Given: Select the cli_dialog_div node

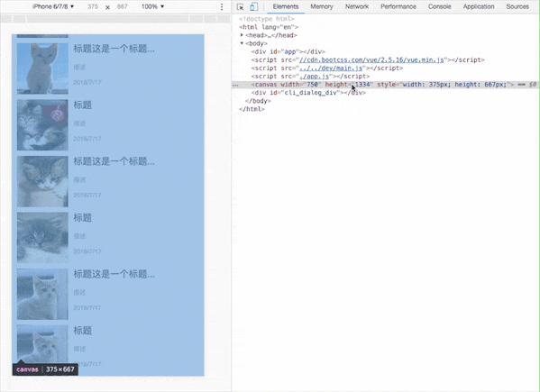Looking at the screenshot, I should pyautogui.click(x=308, y=93).
